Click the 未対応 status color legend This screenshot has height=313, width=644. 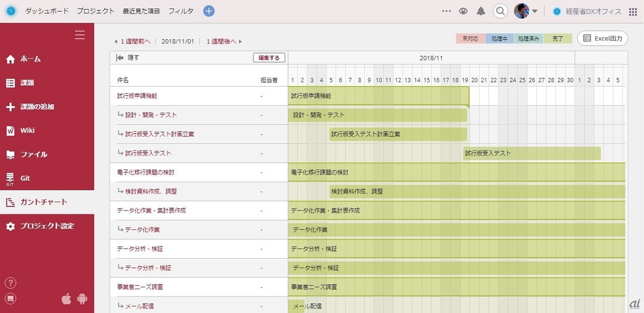[470, 39]
